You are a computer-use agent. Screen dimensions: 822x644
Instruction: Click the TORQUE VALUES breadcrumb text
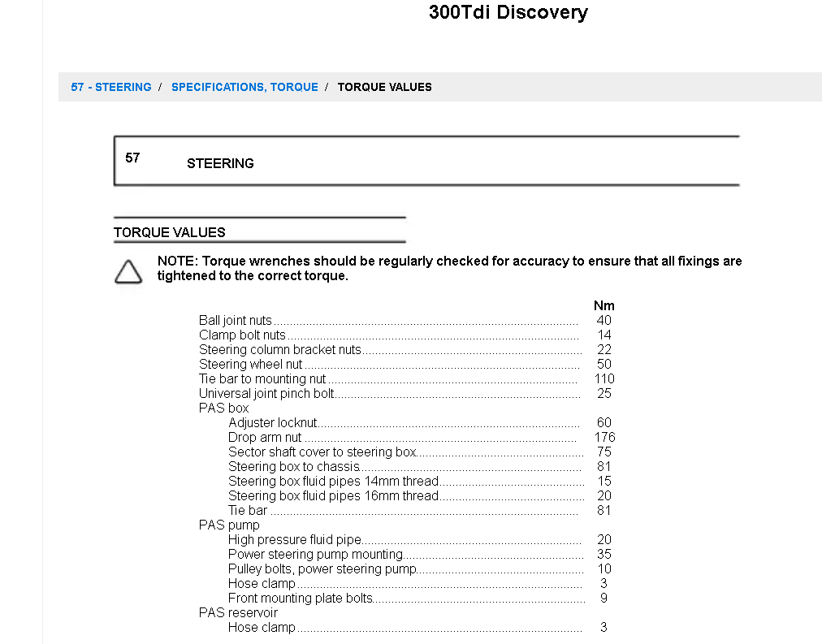(x=385, y=87)
